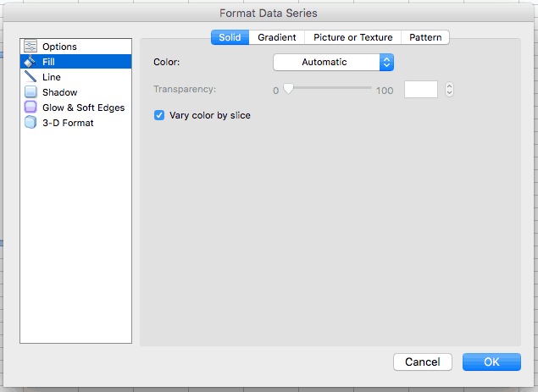
Task: Select the Solid fill tab
Action: point(230,37)
